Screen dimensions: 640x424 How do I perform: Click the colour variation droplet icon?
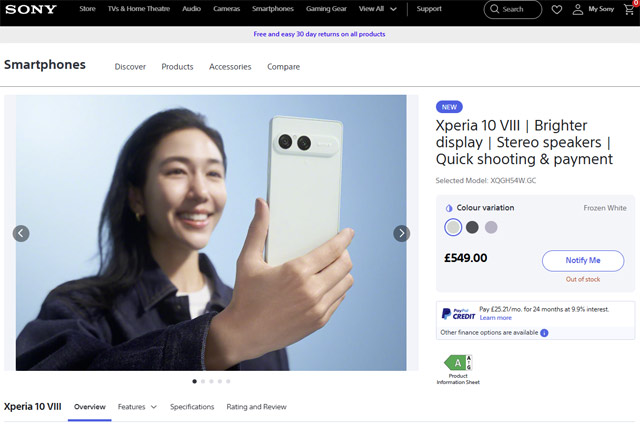pyautogui.click(x=449, y=208)
